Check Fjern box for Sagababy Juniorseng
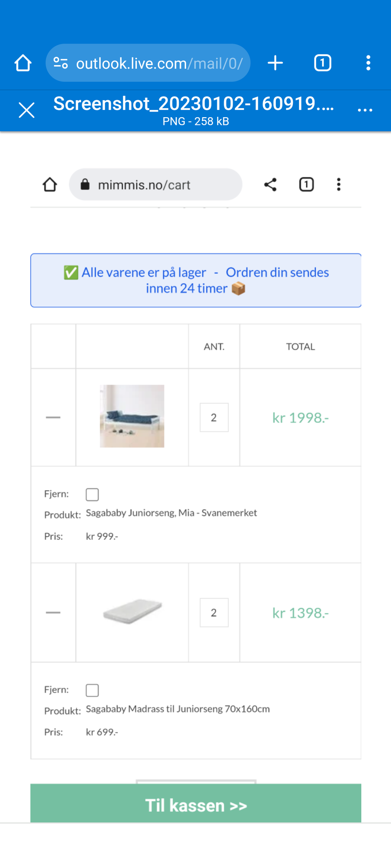391x868 pixels. click(x=92, y=494)
